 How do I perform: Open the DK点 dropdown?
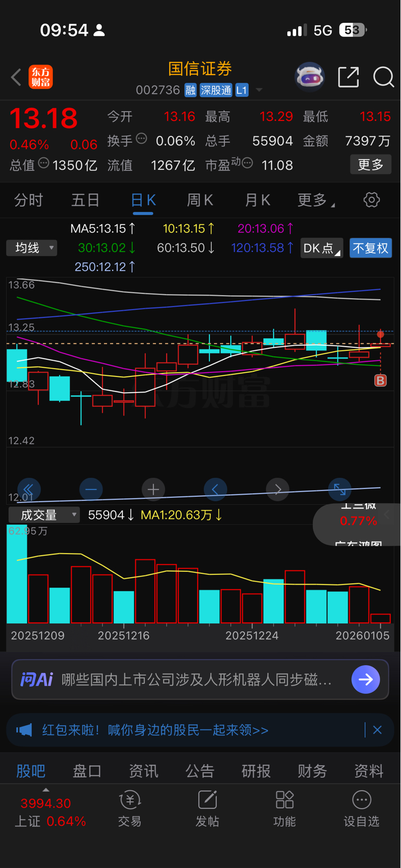(322, 248)
